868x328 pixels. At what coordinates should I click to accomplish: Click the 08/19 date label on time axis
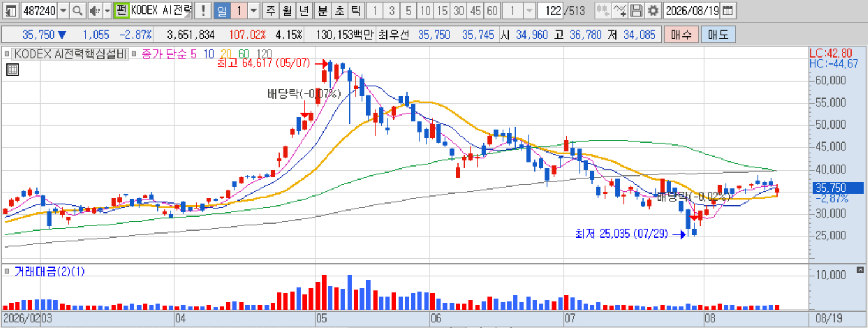(829, 319)
